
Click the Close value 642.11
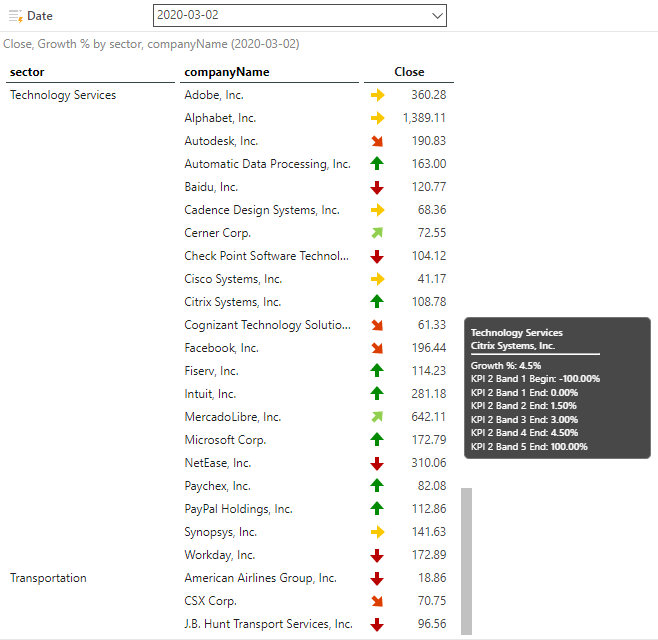(429, 417)
